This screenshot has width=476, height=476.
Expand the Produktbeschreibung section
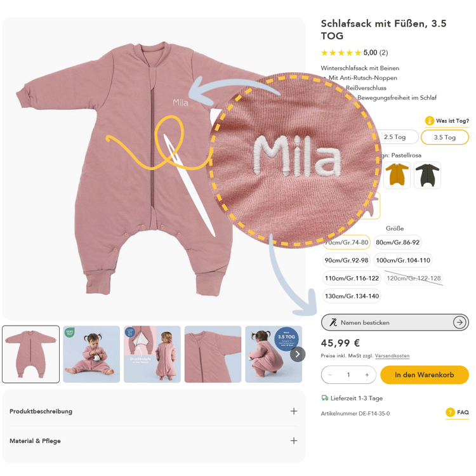(293, 411)
